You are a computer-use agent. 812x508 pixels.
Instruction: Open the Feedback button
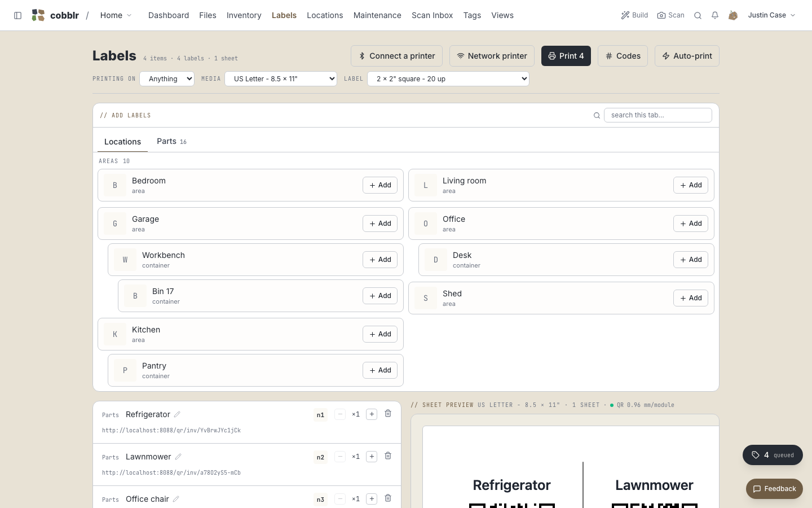tap(774, 489)
